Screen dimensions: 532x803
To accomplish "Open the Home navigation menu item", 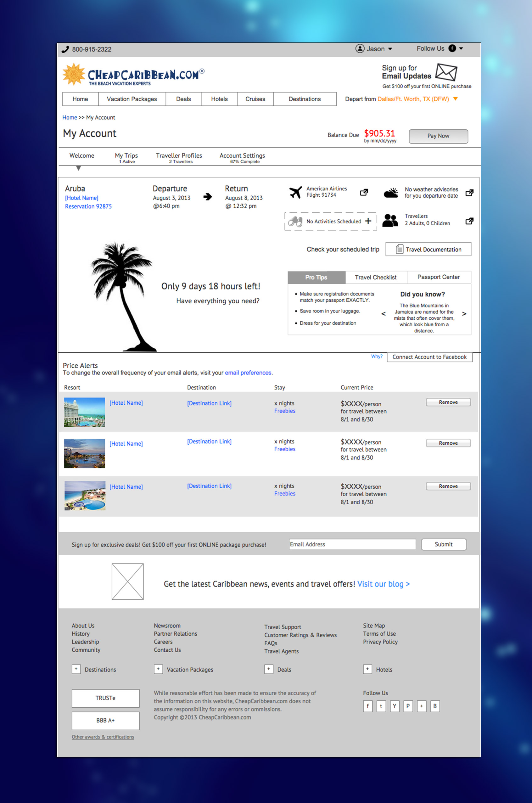I will point(81,99).
